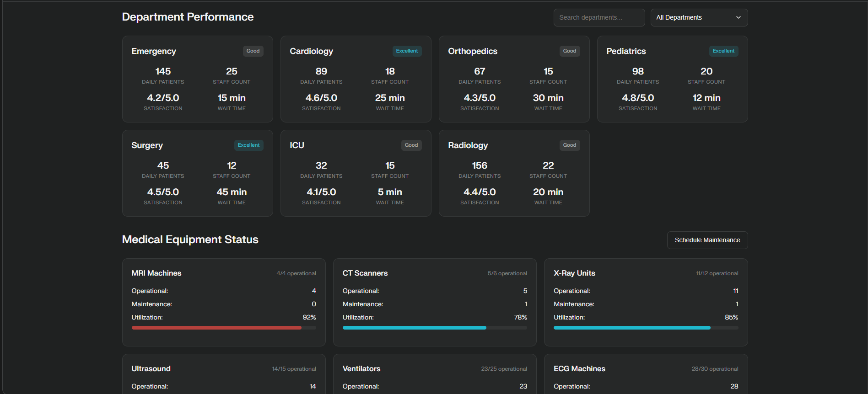Click the 28/30 operational ECG label

click(x=715, y=369)
